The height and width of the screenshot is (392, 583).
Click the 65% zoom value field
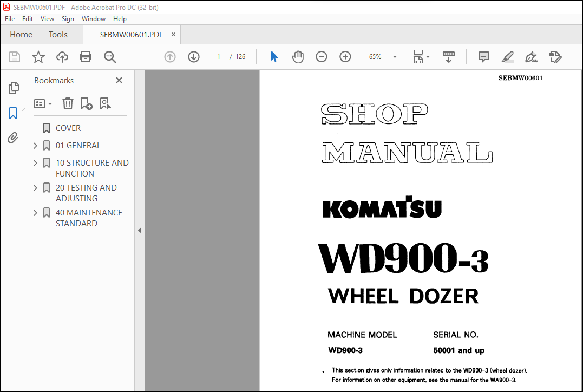pos(376,57)
